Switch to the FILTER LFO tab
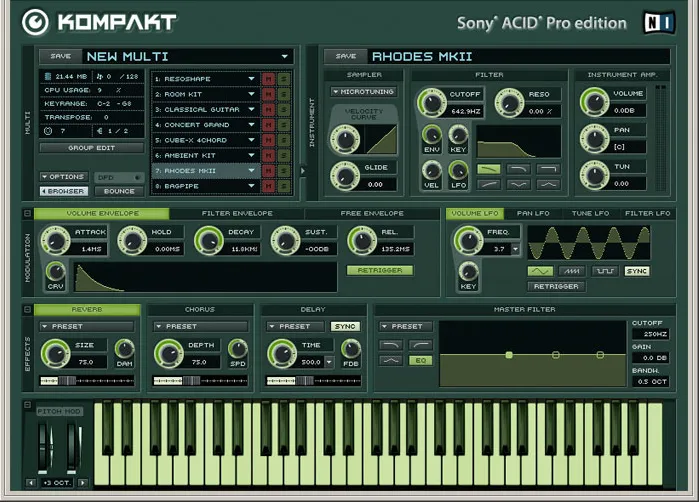This screenshot has height=502, width=699. 647,213
